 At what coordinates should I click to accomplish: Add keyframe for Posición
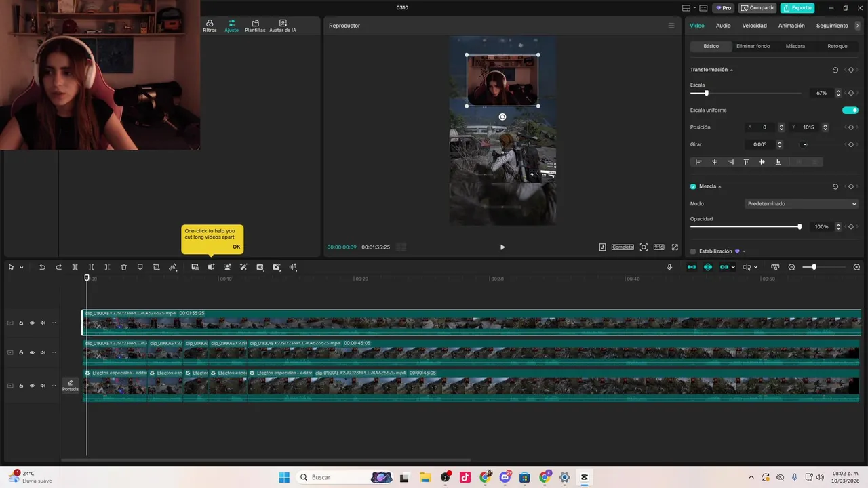[851, 127]
